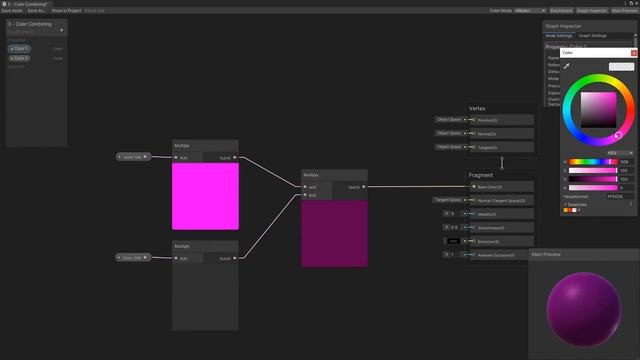Viewport: 640px width, 360px height.
Task: Click the Normal port in the Vertex block
Action: [474, 133]
